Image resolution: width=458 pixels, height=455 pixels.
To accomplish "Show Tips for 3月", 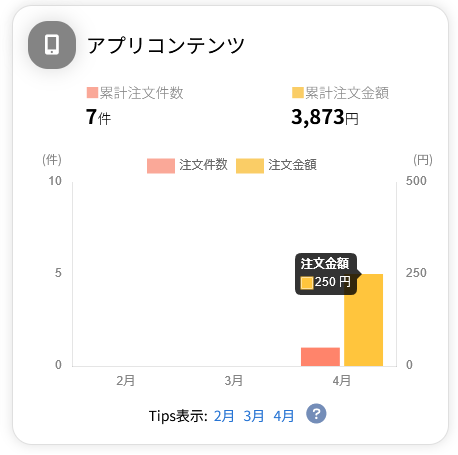I will point(254,416).
